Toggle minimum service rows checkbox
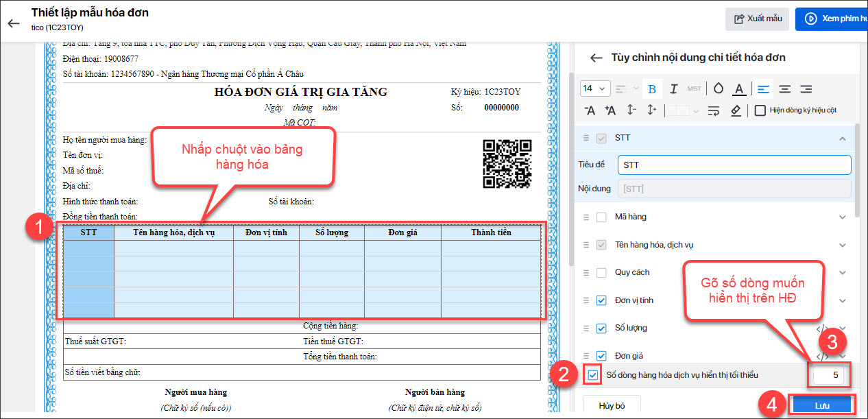Viewport: 868px width, 419px height. pos(592,375)
